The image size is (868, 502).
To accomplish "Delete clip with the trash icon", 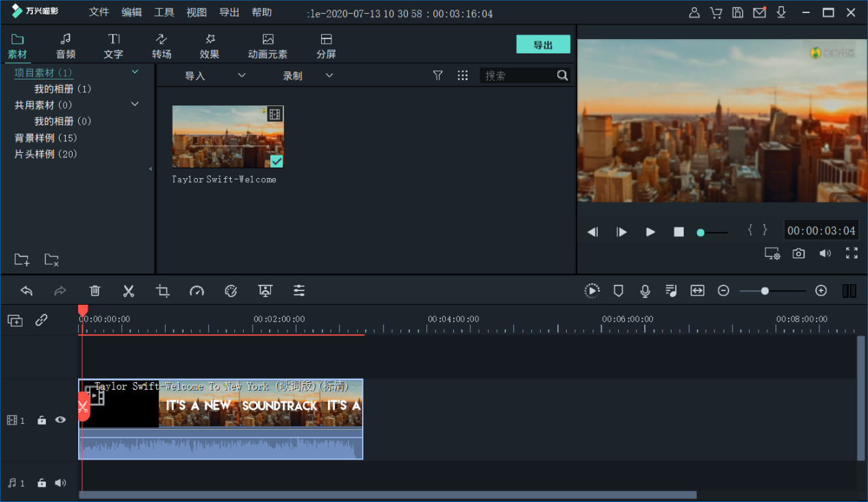I will pyautogui.click(x=95, y=291).
